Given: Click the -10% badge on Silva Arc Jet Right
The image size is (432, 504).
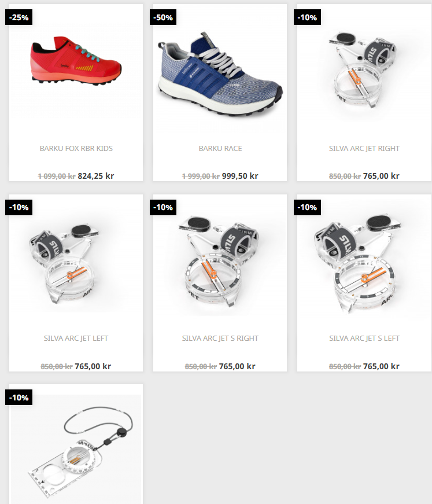Looking at the screenshot, I should pyautogui.click(x=307, y=17).
